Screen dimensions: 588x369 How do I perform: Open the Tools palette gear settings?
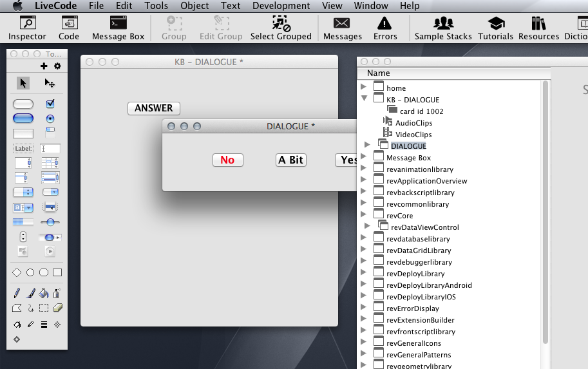coord(57,66)
